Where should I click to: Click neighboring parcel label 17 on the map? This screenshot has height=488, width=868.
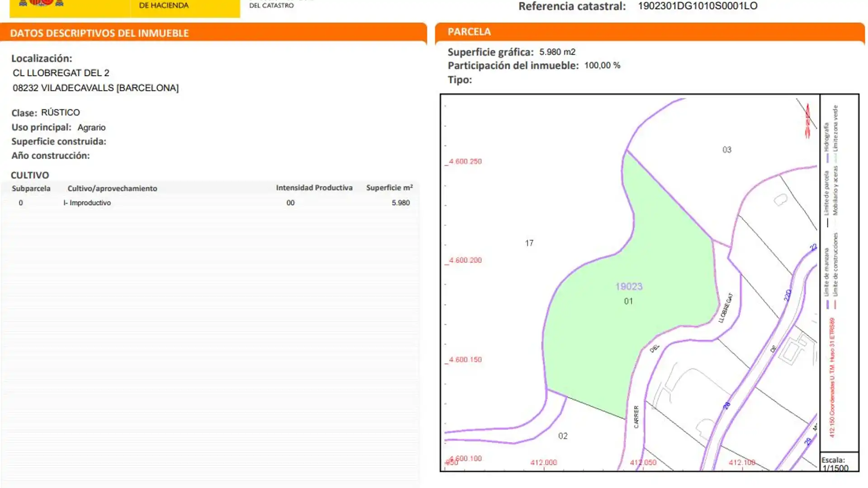529,243
